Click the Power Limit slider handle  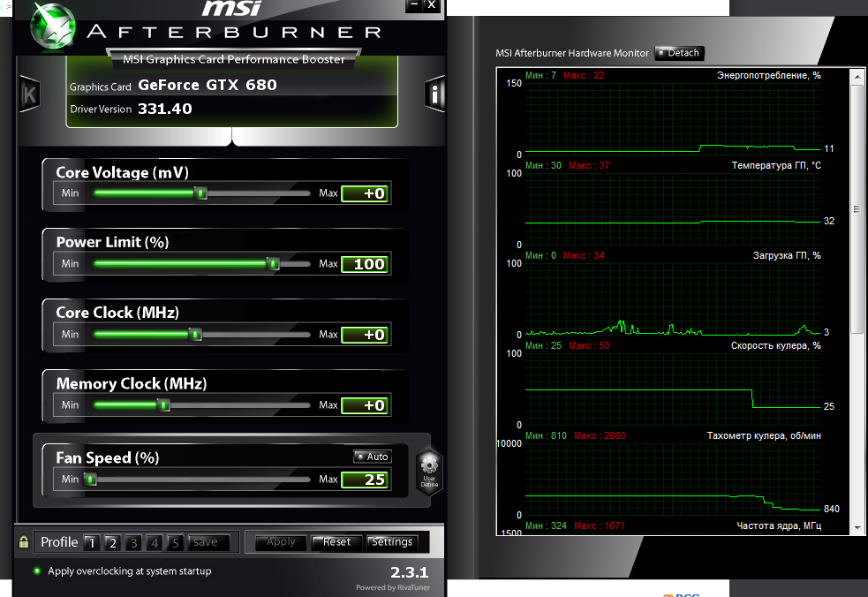(272, 263)
